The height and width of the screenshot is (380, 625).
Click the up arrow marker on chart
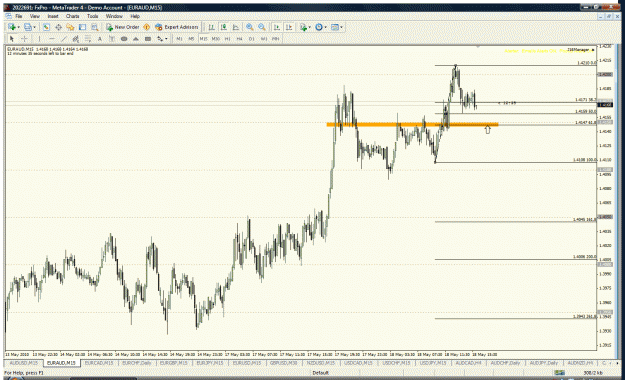point(487,129)
